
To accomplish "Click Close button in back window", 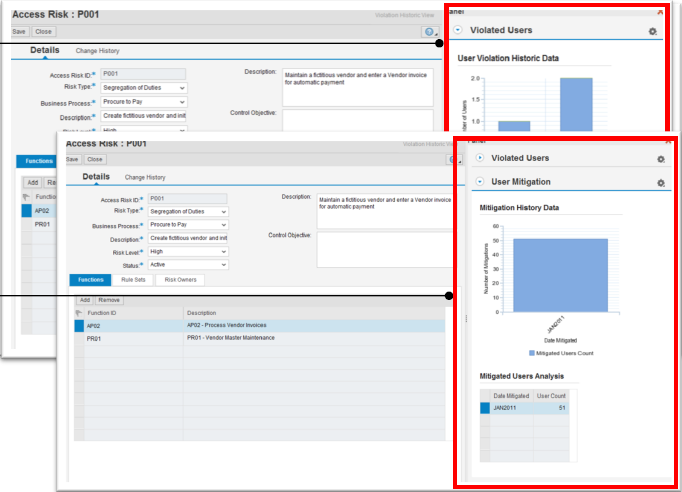I will click(43, 32).
